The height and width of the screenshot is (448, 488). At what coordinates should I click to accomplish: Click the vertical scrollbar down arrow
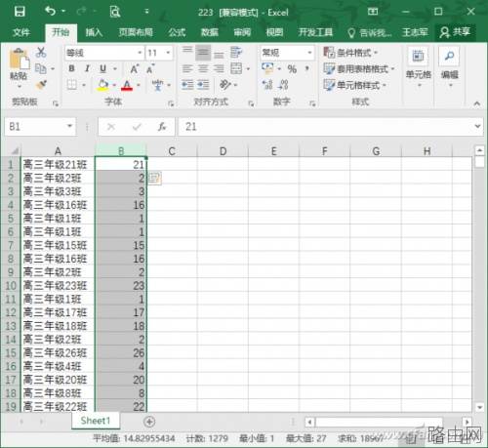coord(479,407)
